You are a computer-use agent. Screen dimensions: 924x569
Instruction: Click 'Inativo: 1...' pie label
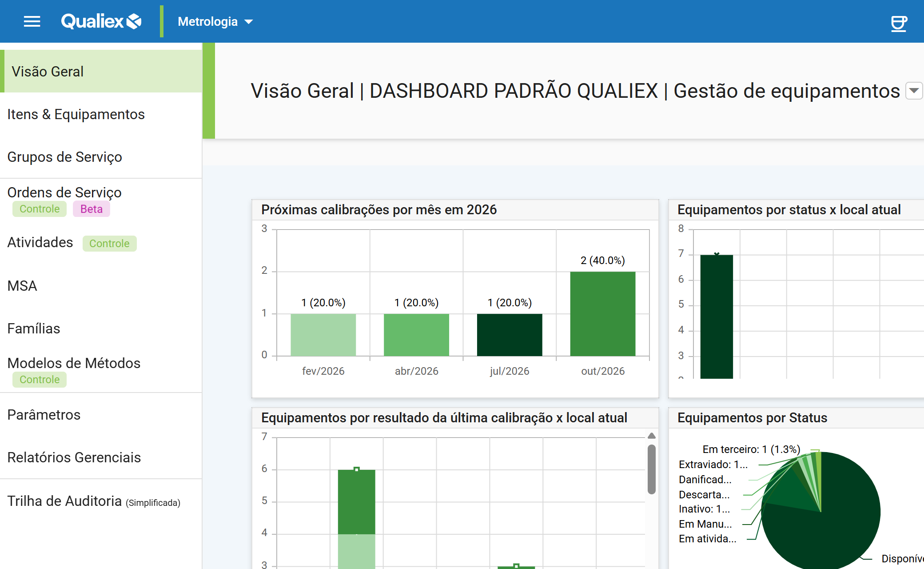(704, 509)
